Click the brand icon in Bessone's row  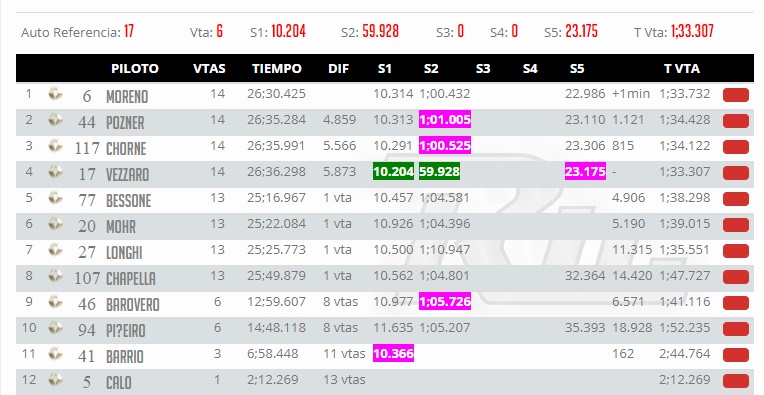tap(56, 197)
